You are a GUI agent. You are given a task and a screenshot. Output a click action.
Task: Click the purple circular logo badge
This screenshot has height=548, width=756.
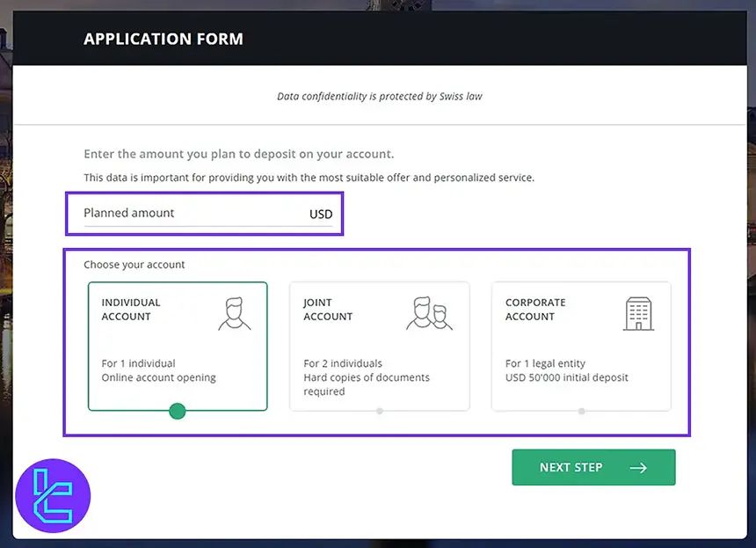click(x=55, y=495)
